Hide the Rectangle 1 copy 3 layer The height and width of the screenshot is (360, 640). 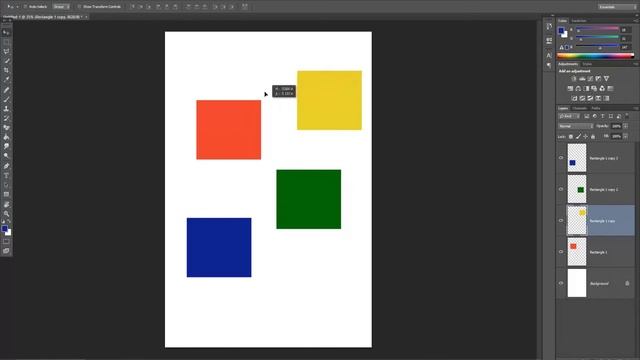[x=561, y=158]
